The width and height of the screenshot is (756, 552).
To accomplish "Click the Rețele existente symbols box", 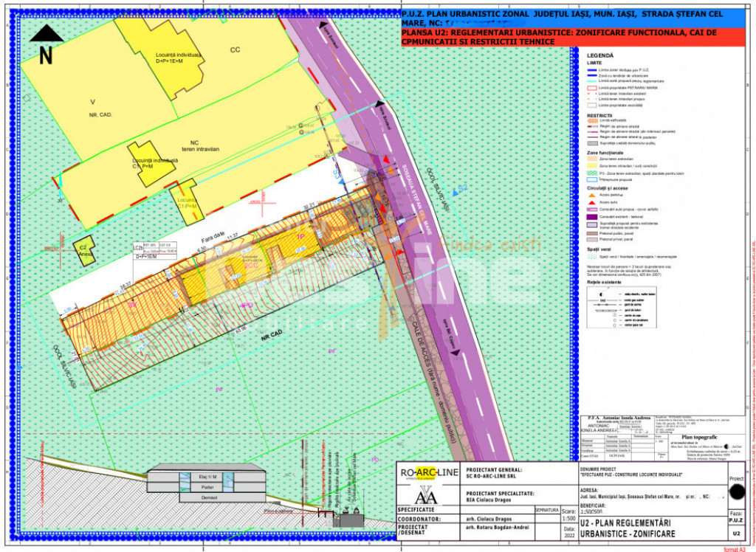I will pyautogui.click(x=619, y=308).
